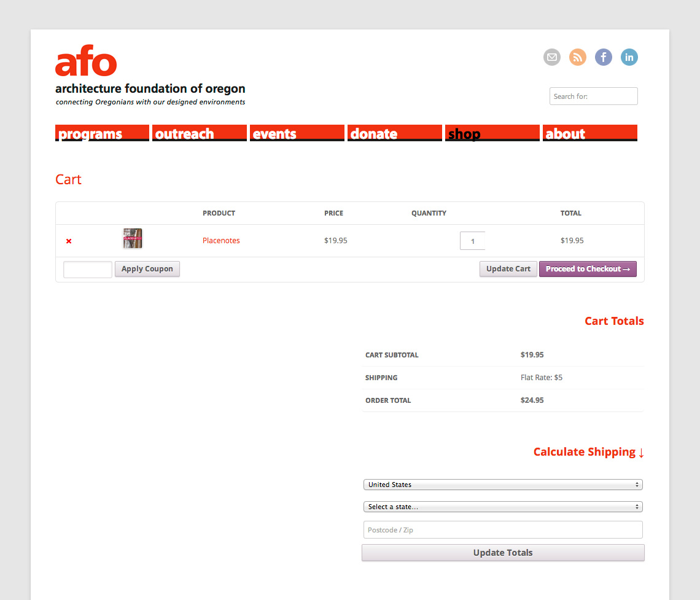
Task: Click the PRODUCT column header
Action: click(x=219, y=213)
